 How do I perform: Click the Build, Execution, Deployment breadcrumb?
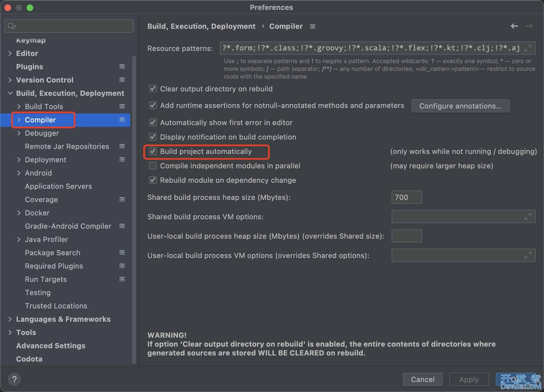click(x=201, y=26)
